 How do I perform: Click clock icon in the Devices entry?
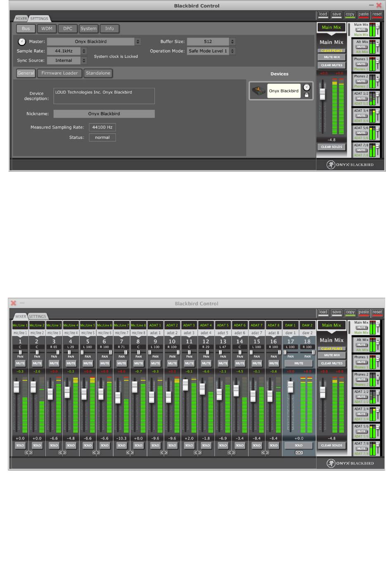[307, 87]
